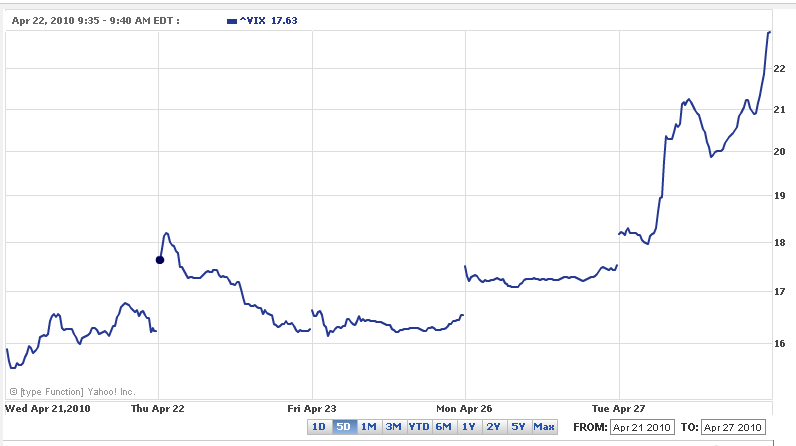Click the data point marker on Apr 22
Viewport: 796px width, 446px height.
coord(159,260)
